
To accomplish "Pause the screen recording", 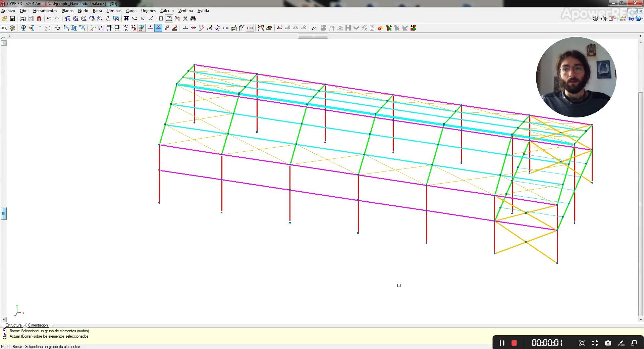I will pyautogui.click(x=502, y=343).
